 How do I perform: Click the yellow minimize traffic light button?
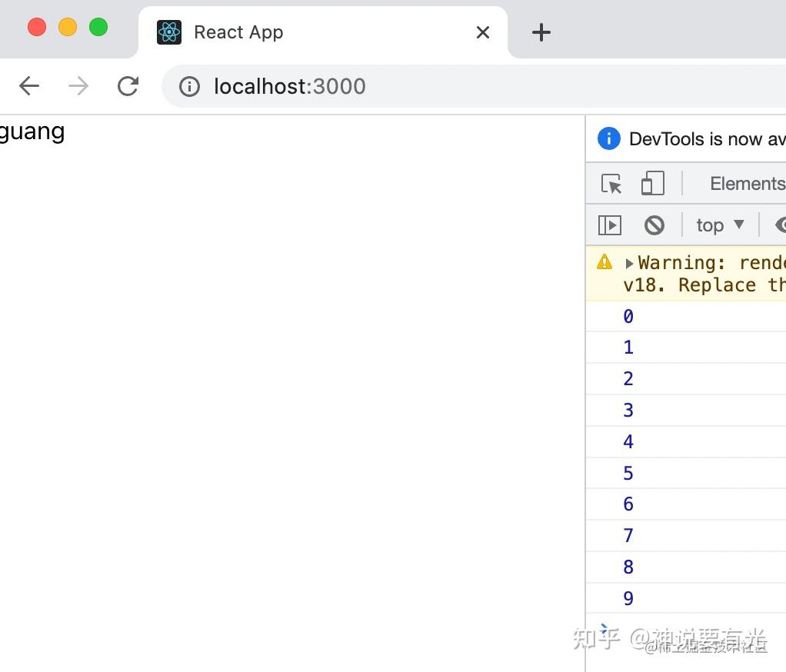pos(68,25)
